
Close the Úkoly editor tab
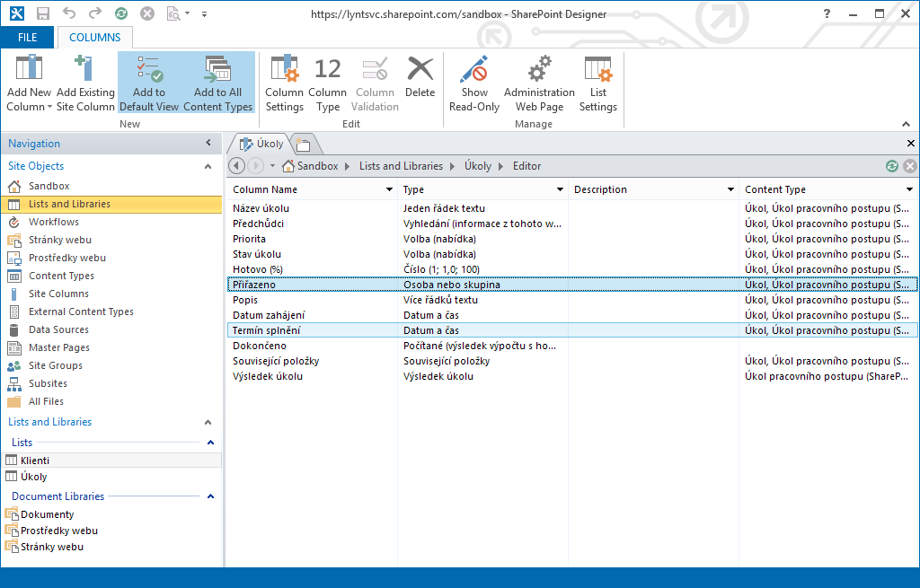(911, 143)
